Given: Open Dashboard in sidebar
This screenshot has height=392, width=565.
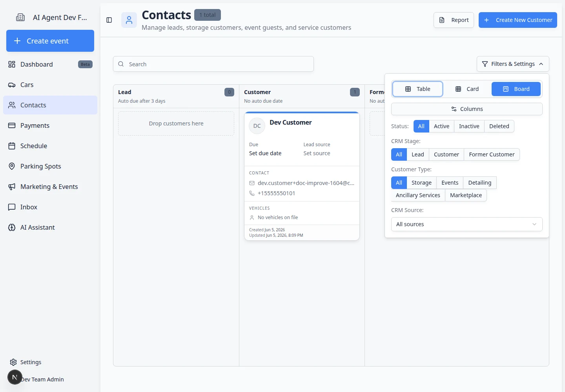Looking at the screenshot, I should pos(50,64).
